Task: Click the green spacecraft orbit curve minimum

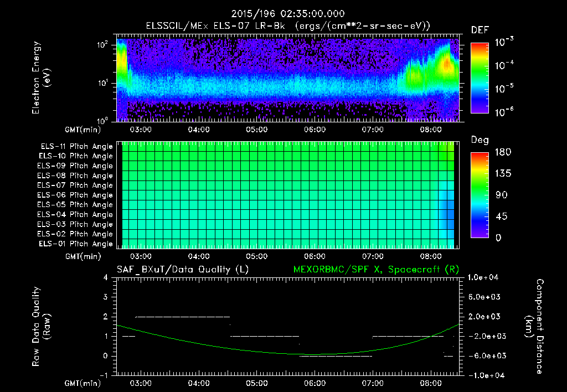Action: pyautogui.click(x=315, y=354)
